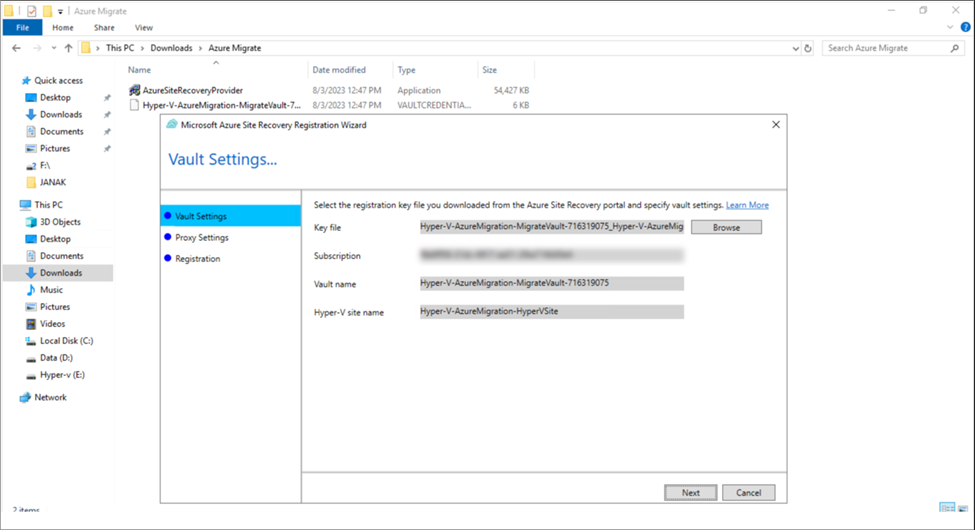This screenshot has width=975, height=530.
Task: Select the Hyper-V-AzureMigration-MigrateVault credentials file
Action: pyautogui.click(x=221, y=105)
